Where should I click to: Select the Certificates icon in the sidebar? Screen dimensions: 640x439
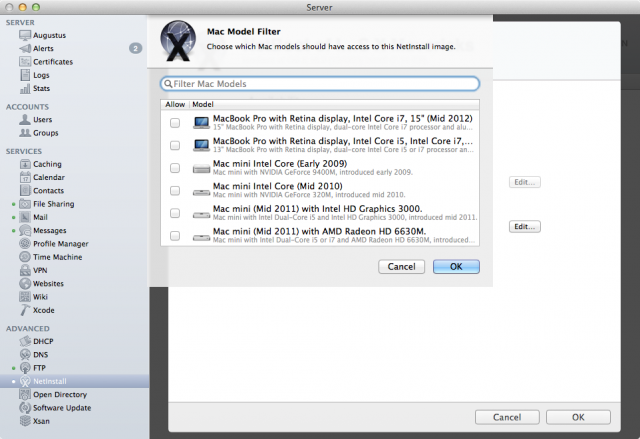(x=25, y=62)
